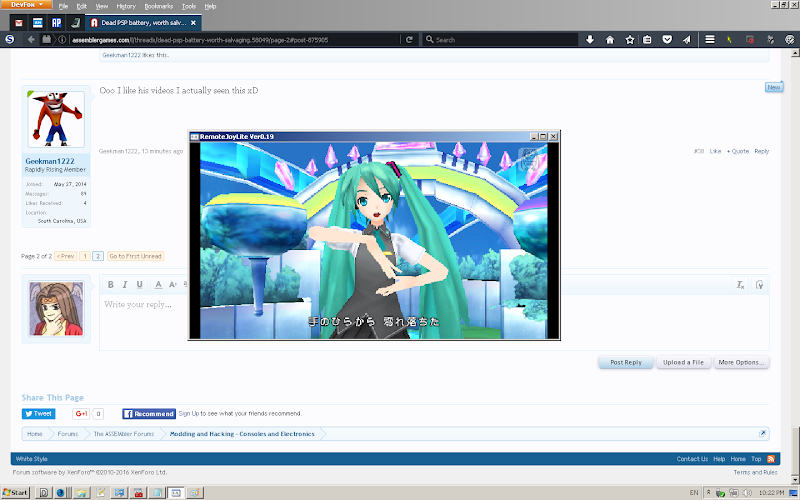The height and width of the screenshot is (500, 800).
Task: Close the Dead PSP battery tab
Action: [x=193, y=23]
